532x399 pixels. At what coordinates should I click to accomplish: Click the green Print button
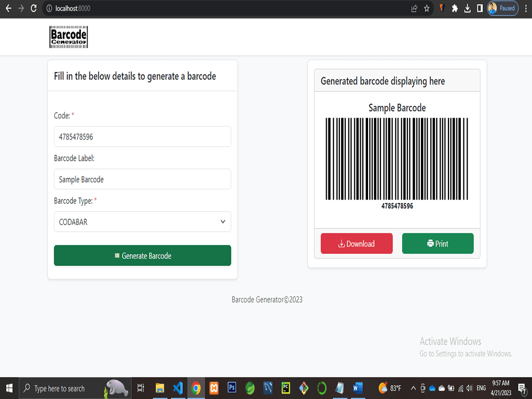point(438,243)
